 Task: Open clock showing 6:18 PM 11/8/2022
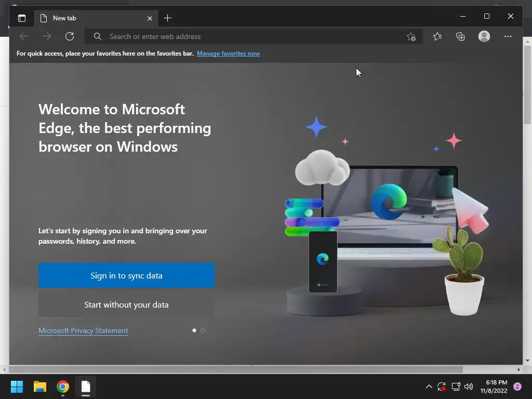point(494,387)
